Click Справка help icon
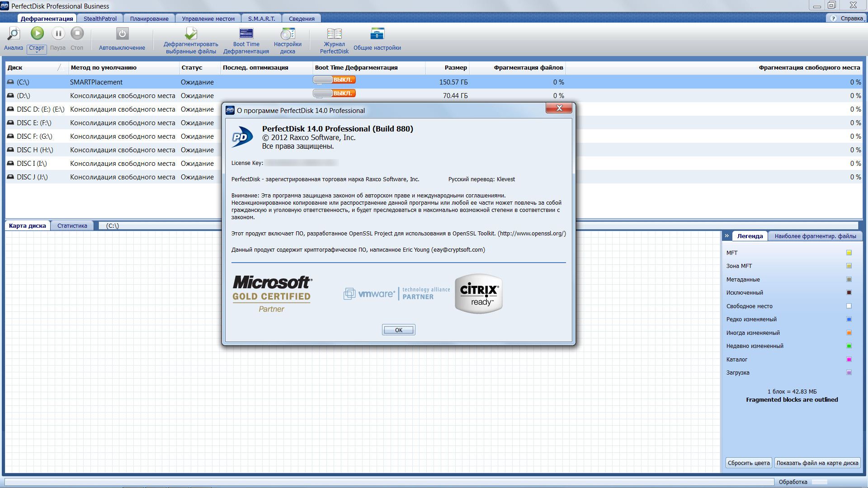 (x=833, y=19)
